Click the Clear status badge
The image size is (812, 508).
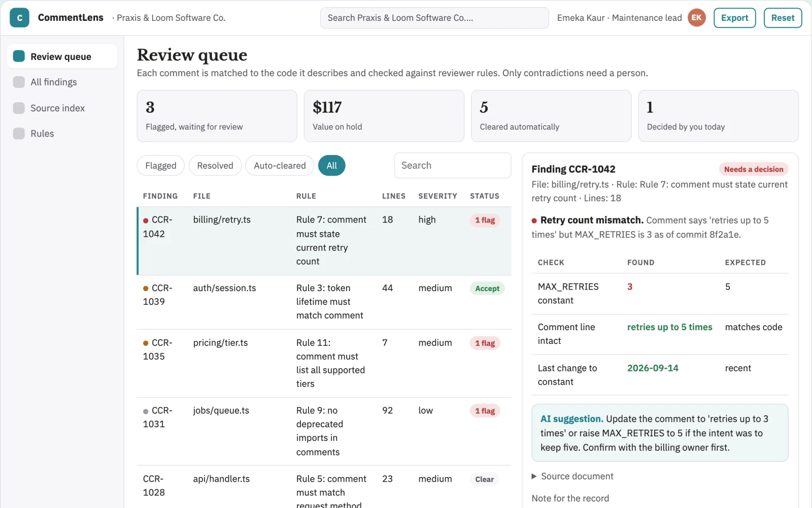click(x=484, y=479)
